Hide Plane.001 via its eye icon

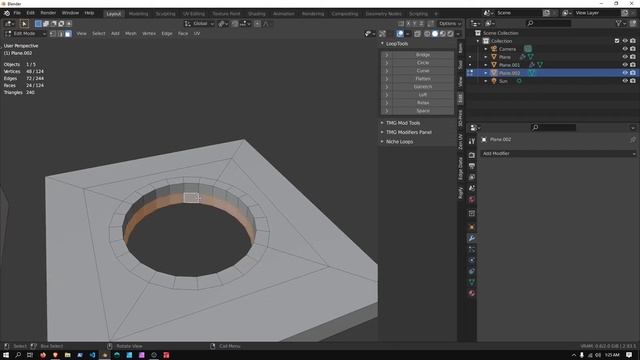point(625,65)
